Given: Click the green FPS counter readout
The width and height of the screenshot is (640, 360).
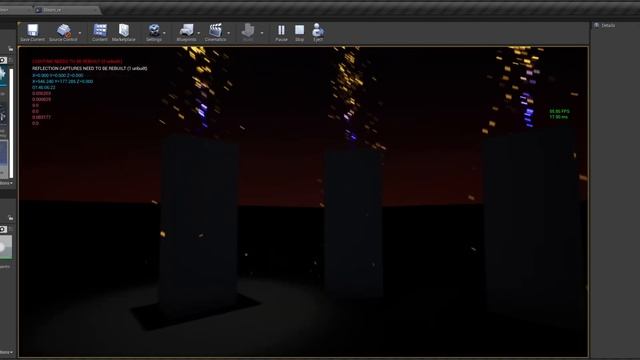Looking at the screenshot, I should pyautogui.click(x=559, y=111).
